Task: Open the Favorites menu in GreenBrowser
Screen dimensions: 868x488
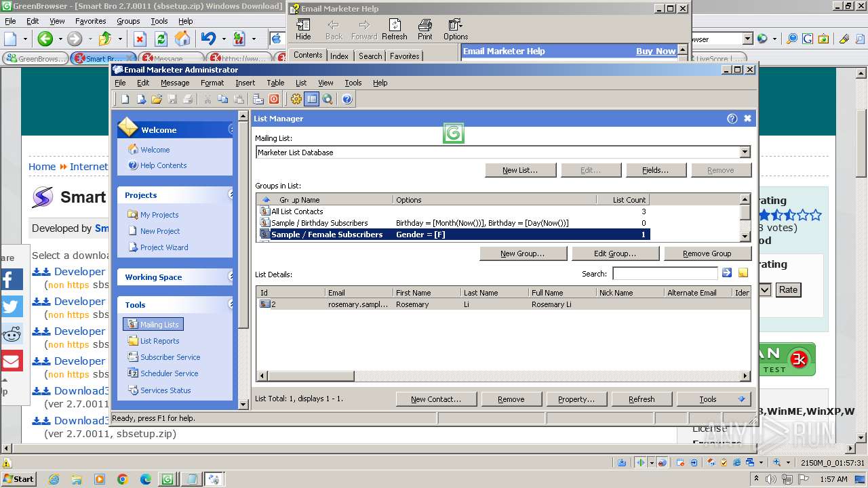Action: tap(90, 21)
